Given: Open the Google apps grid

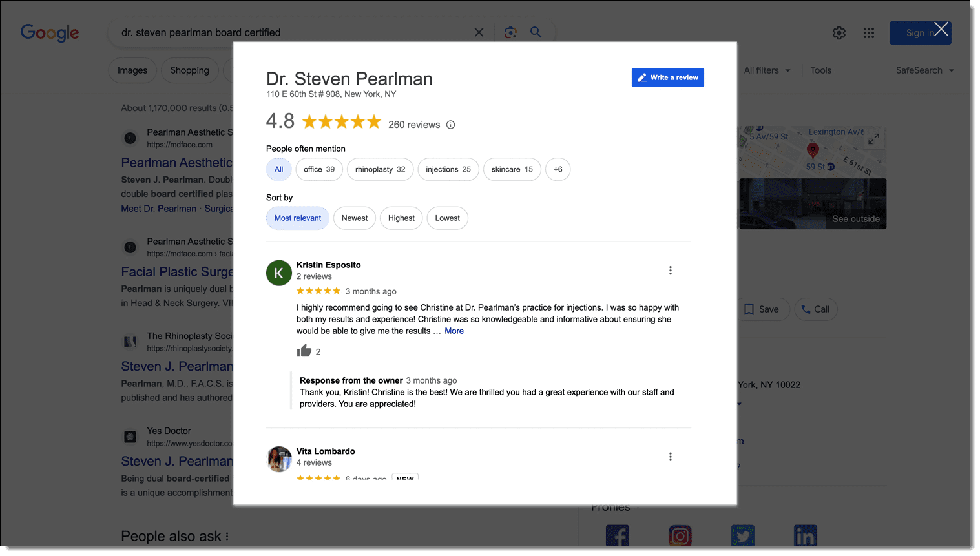Looking at the screenshot, I should (x=868, y=33).
